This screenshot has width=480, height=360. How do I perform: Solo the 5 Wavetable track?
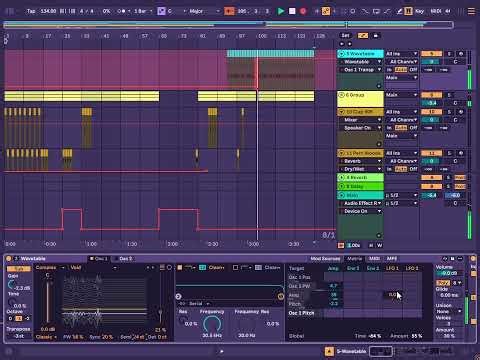(x=449, y=54)
